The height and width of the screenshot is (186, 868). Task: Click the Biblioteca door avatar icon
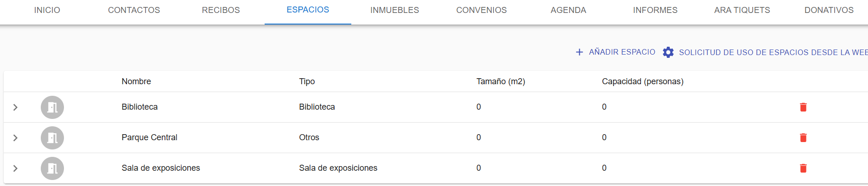click(52, 107)
